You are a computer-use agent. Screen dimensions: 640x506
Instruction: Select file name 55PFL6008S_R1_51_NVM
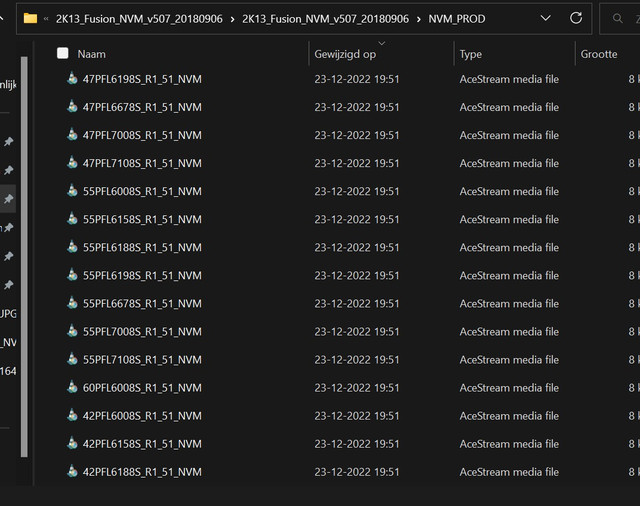(x=142, y=191)
